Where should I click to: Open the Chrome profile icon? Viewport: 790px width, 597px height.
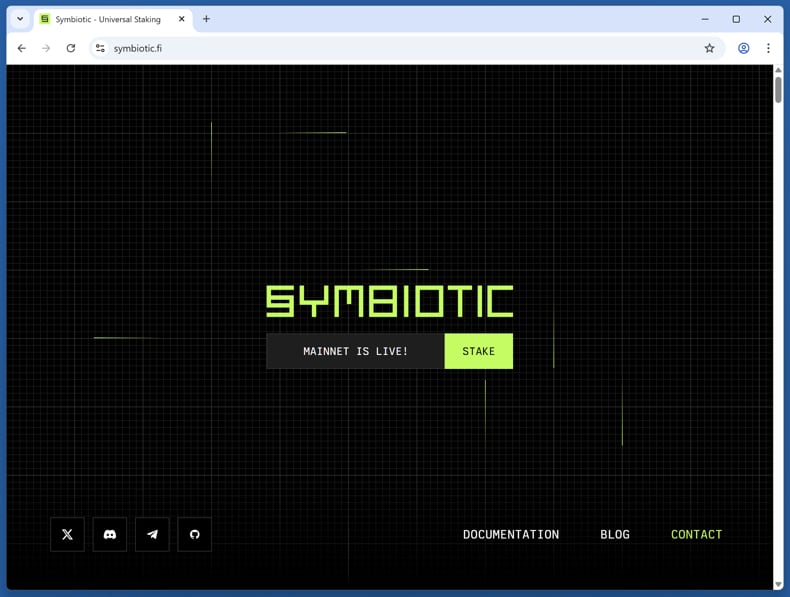[x=743, y=48]
